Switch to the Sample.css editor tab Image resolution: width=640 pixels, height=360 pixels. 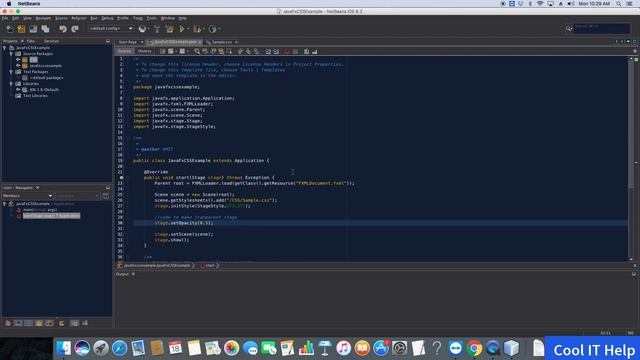point(222,42)
